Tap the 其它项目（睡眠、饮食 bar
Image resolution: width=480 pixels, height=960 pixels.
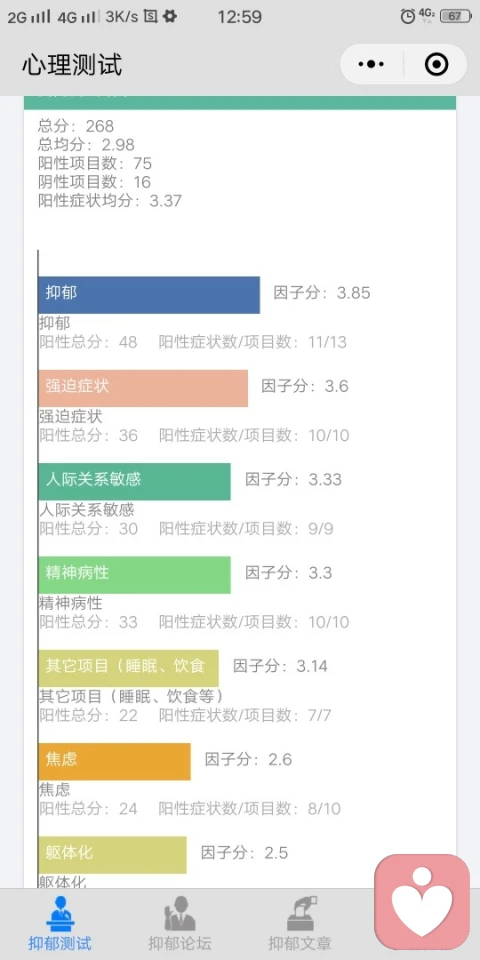click(x=129, y=668)
